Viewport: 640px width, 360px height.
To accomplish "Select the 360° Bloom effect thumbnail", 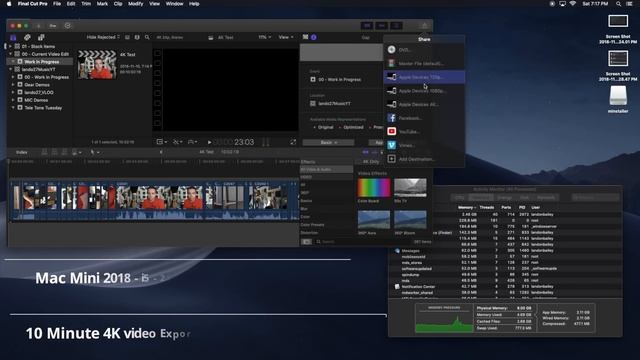I will 410,220.
